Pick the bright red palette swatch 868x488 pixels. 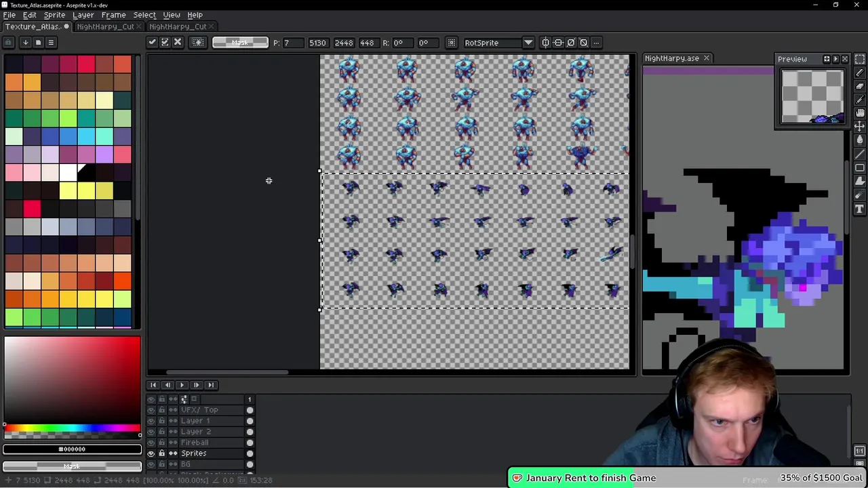(x=32, y=209)
